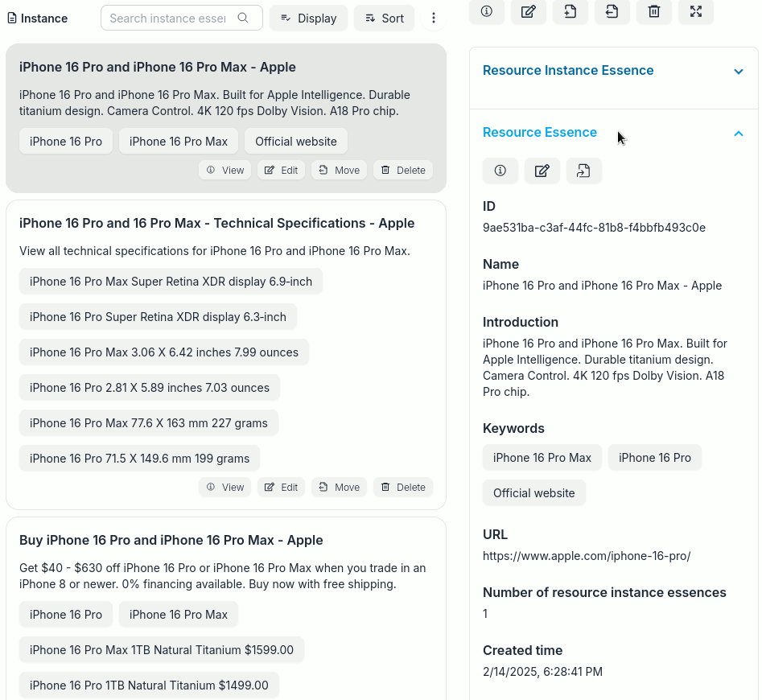Screen dimensions: 762x700
Task: Delete the 'iPhone 16 Pro and iPhone 16 Pro Max - Apple' card
Action: 403,170
